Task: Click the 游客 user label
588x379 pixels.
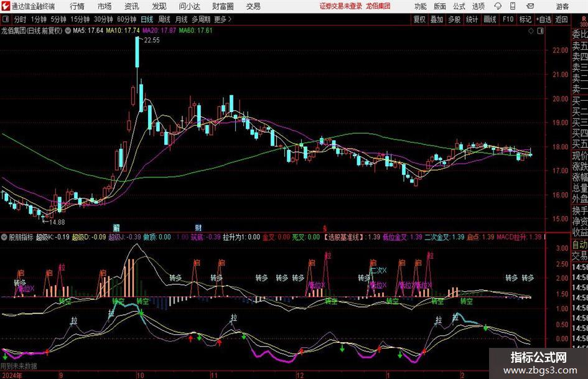Action: 562,6
